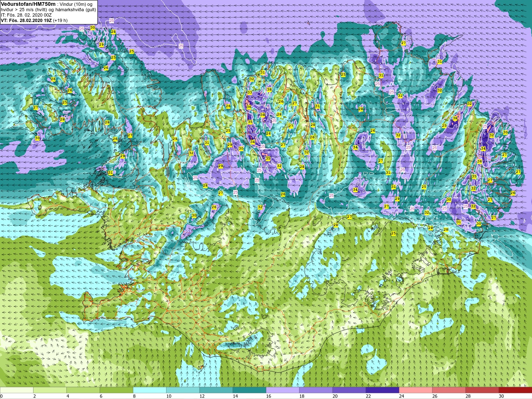Viewport: 532px width, 399px height.
Task: Pick the 10–12 turquoise legend swatch
Action: tap(183, 390)
